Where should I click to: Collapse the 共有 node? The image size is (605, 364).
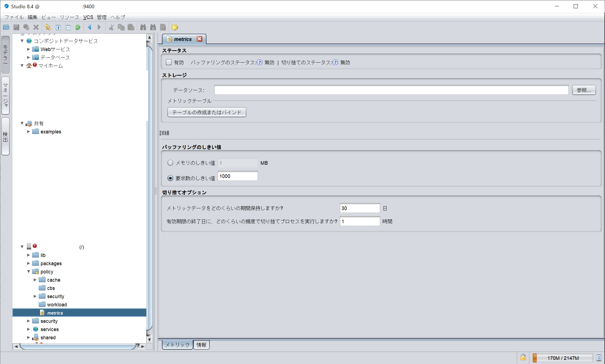point(22,123)
